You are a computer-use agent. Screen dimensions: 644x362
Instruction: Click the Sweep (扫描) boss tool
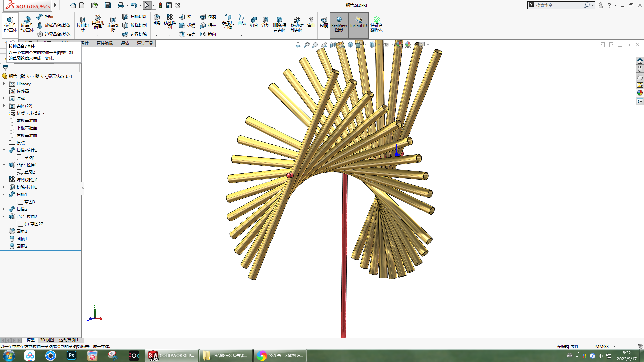click(x=45, y=16)
